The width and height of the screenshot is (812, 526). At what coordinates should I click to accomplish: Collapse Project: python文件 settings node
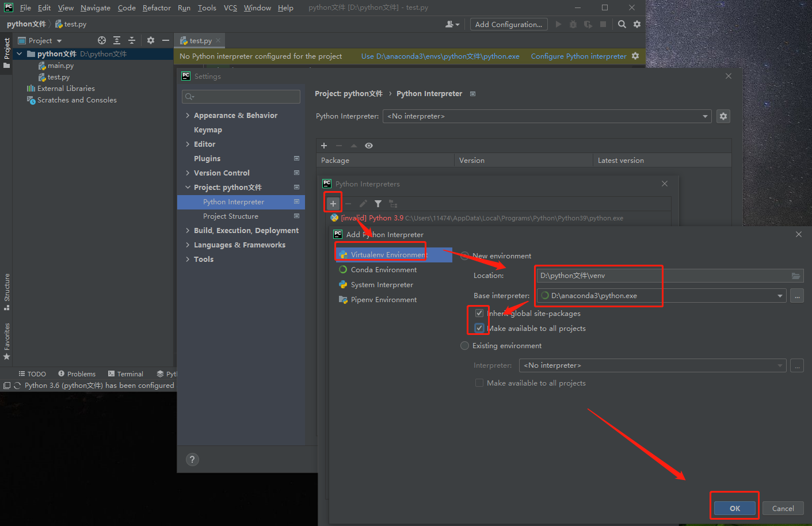[188, 188]
